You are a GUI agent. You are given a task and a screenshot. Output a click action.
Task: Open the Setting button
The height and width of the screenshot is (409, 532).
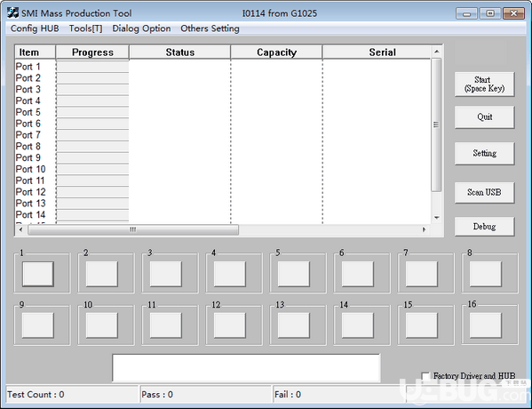pos(484,153)
